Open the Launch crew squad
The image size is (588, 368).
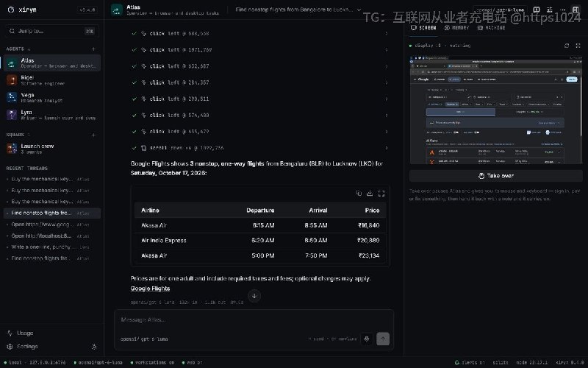[51, 149]
